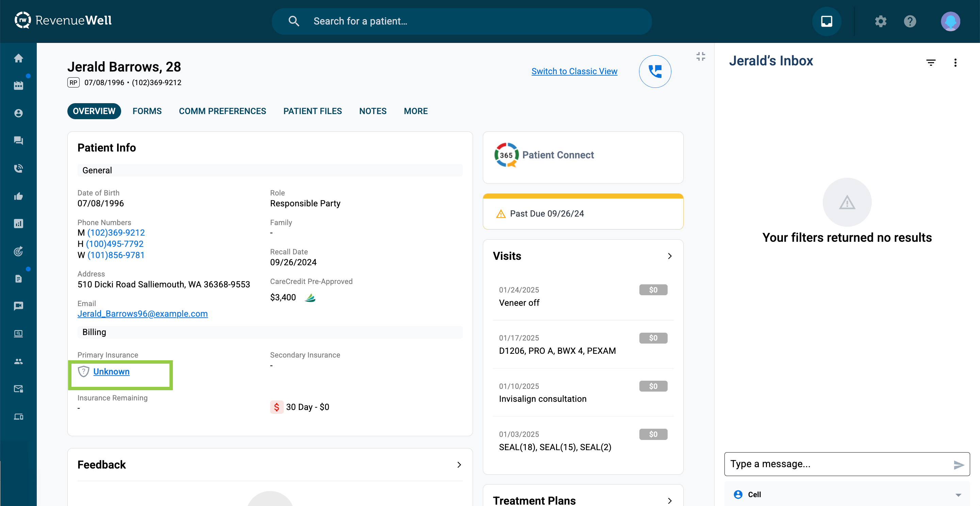980x506 pixels.
Task: Click the Past Due warning triangle icon
Action: tap(501, 214)
